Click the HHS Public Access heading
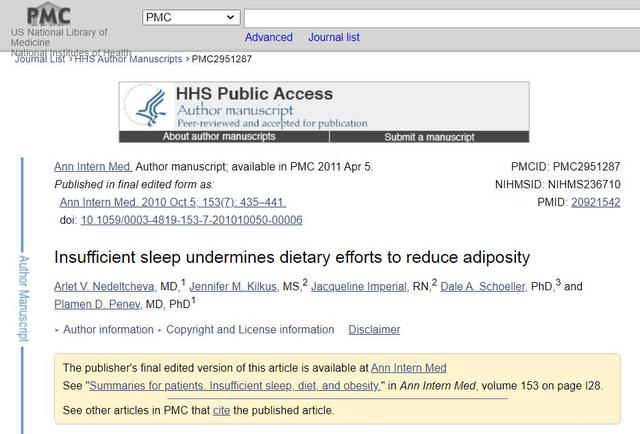Viewport: 640px width, 434px height. point(254,93)
